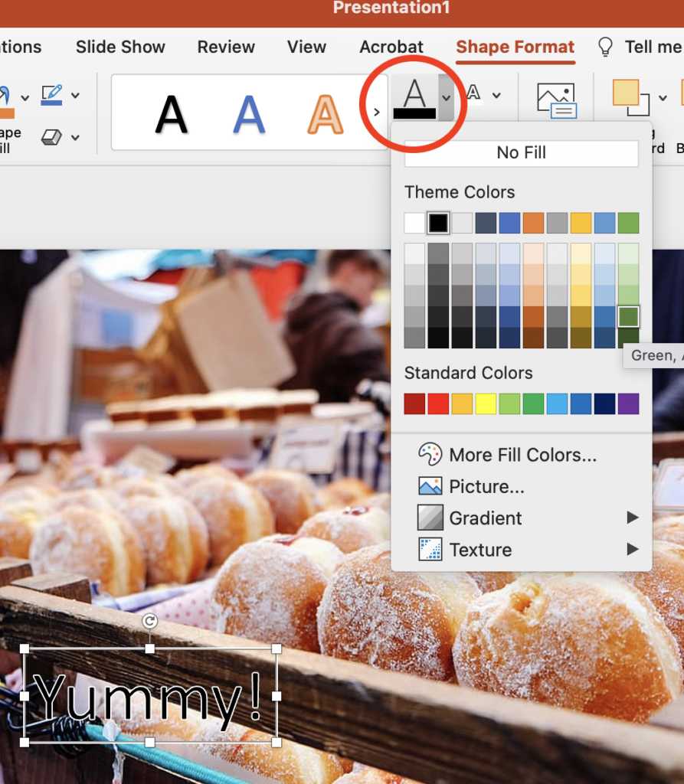Click the picture insert icon on the ribbon
684x784 pixels.
pyautogui.click(x=557, y=100)
